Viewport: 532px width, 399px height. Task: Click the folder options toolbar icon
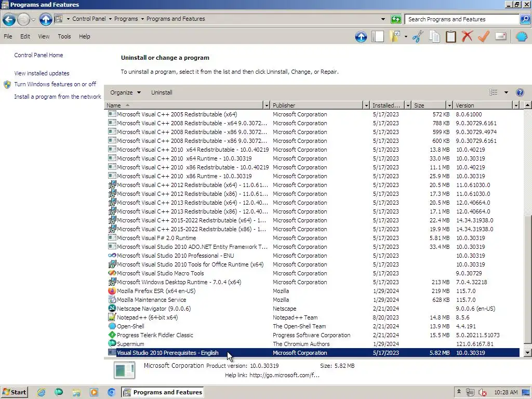(x=395, y=36)
